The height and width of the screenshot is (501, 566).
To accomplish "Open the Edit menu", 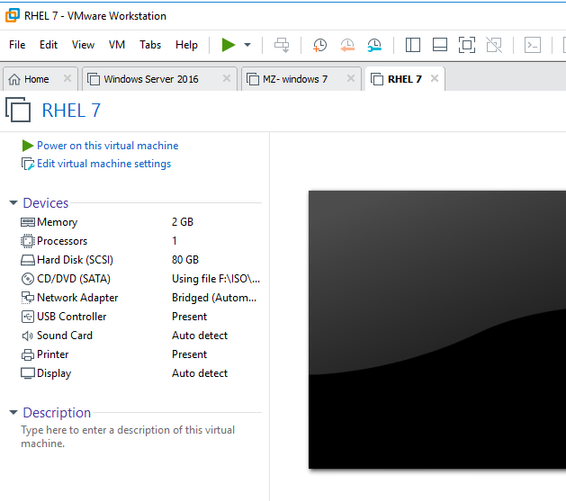I will tap(48, 45).
